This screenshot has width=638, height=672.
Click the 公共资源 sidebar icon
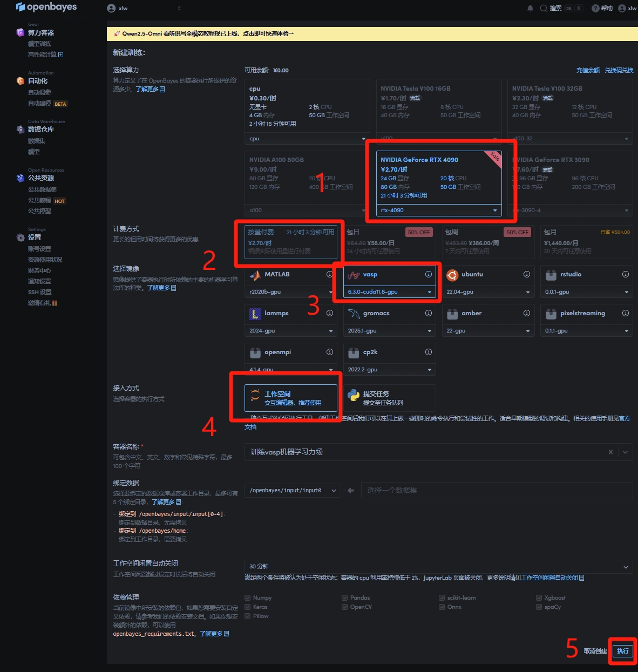click(x=20, y=178)
